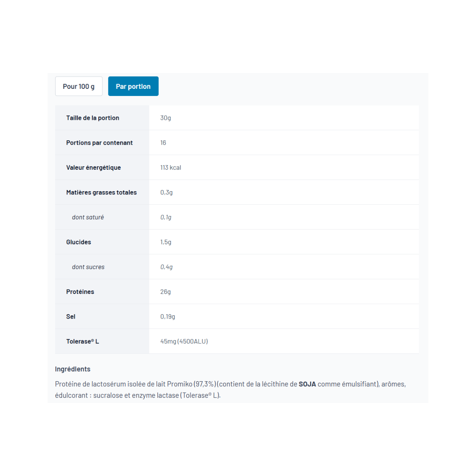Click the Portions par contenant row label
The height and width of the screenshot is (476, 476).
[100, 143]
